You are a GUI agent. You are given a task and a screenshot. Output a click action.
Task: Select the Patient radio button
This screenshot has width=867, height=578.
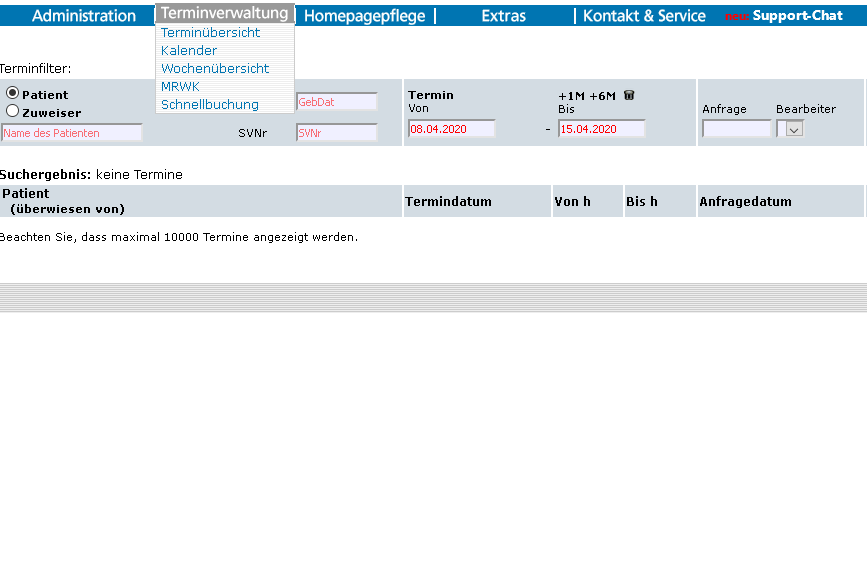(13, 94)
